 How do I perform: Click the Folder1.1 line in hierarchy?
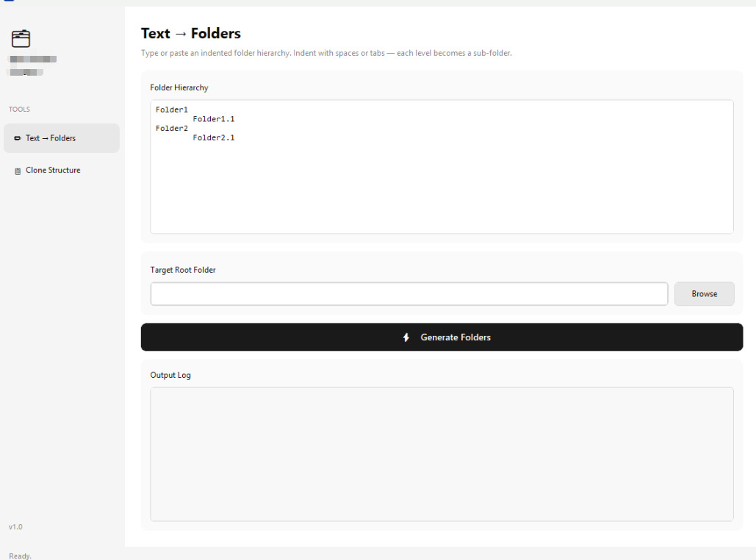click(214, 118)
